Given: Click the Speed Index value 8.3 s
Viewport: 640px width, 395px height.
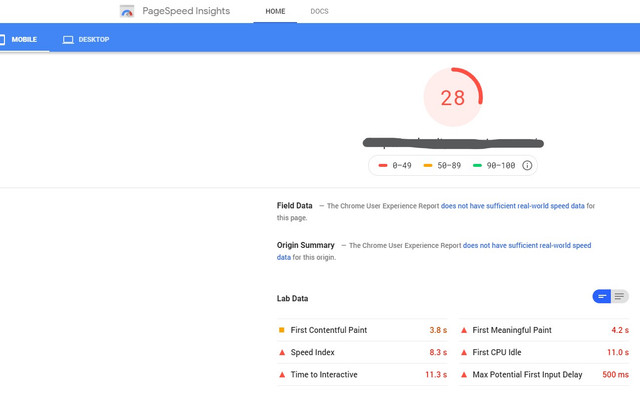Looking at the screenshot, I should (x=438, y=352).
